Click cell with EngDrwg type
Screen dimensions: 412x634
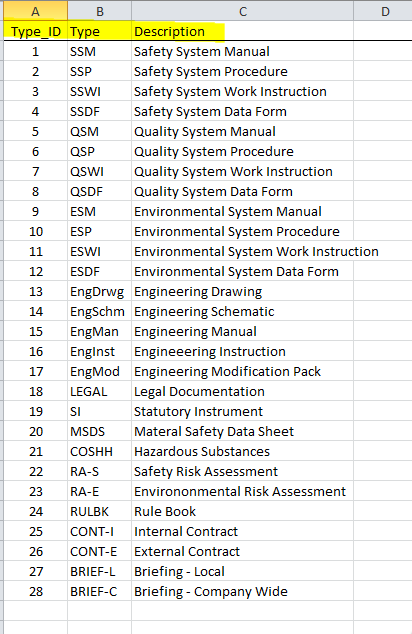pyautogui.click(x=99, y=292)
